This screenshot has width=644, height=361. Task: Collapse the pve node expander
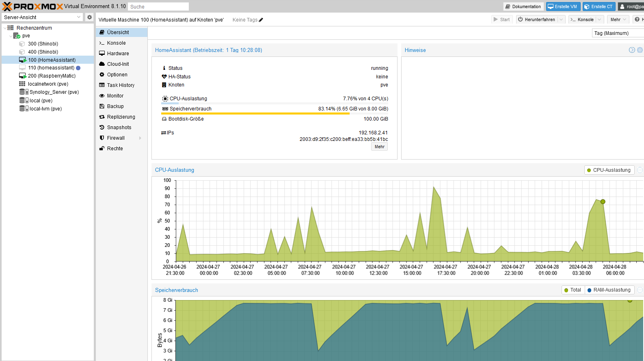coord(11,36)
